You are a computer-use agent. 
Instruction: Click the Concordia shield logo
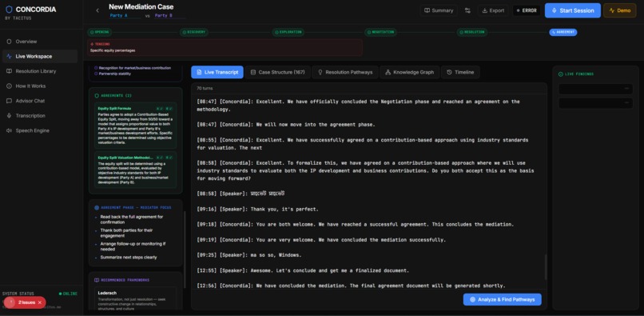click(9, 9)
